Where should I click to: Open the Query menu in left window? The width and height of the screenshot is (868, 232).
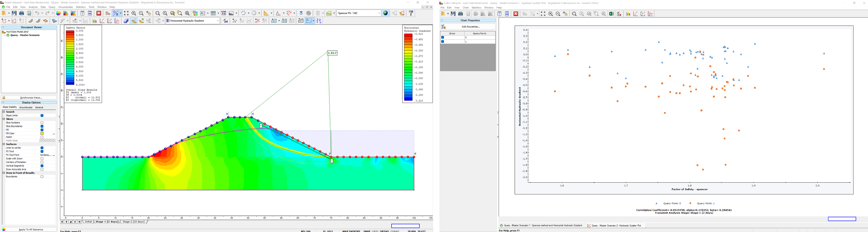coord(52,7)
